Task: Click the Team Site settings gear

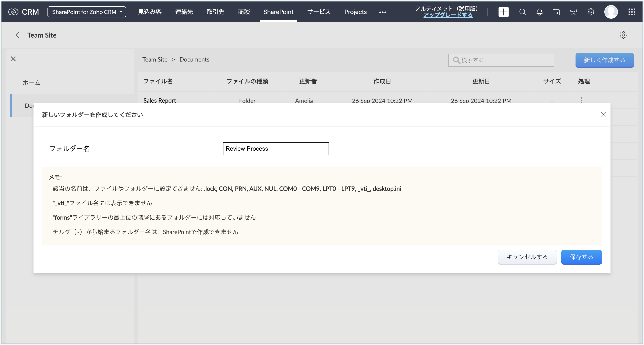Action: pos(623,35)
